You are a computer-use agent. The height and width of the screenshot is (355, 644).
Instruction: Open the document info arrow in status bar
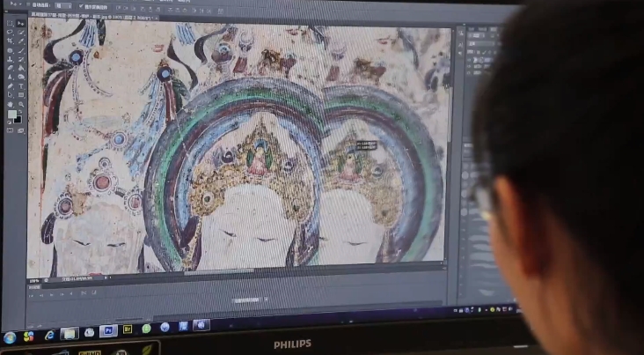pyautogui.click(x=106, y=277)
